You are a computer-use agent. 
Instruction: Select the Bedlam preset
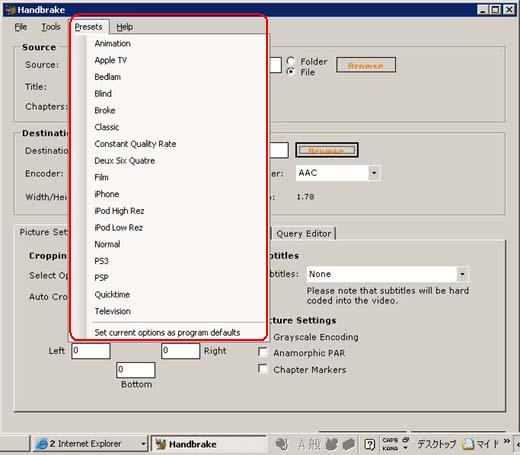point(108,77)
